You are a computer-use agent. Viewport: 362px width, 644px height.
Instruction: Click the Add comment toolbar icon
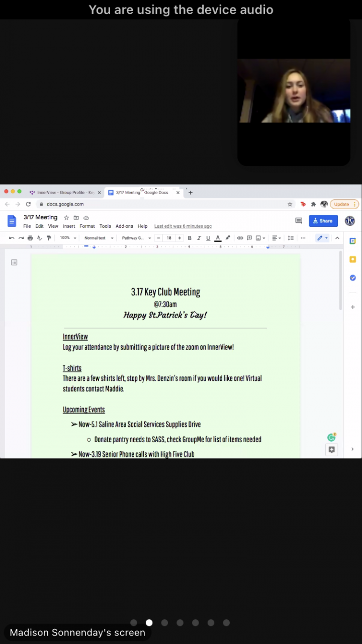point(249,238)
